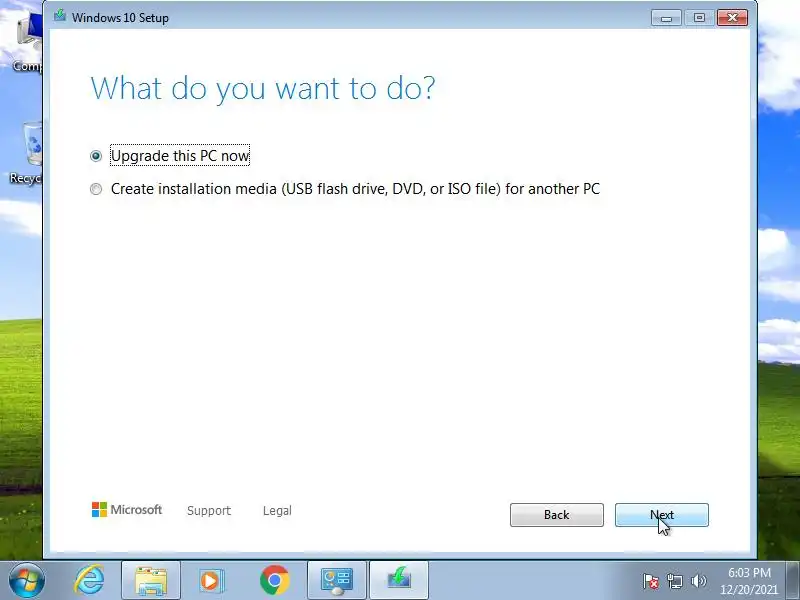Open the Windows Start orb
800x600 pixels.
pos(26,580)
